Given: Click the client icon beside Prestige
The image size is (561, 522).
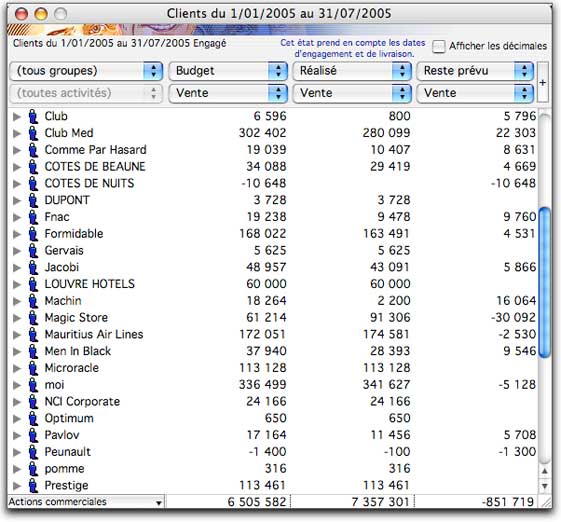Looking at the screenshot, I should [33, 486].
